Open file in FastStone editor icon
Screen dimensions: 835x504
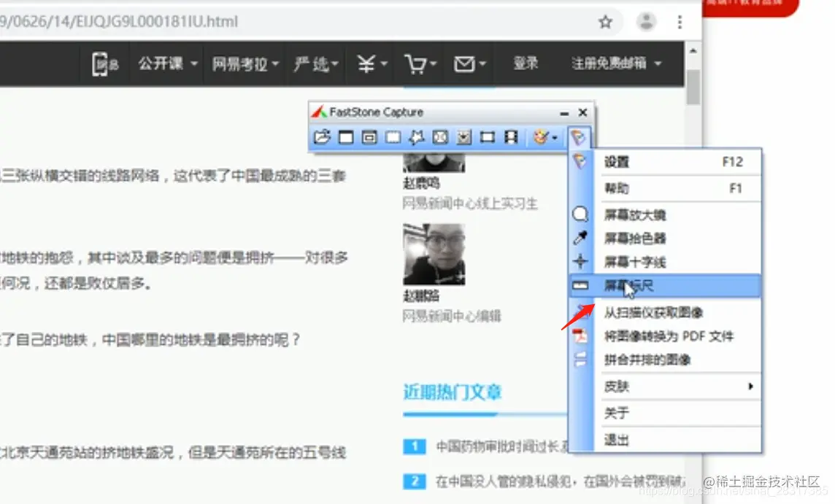tap(322, 137)
